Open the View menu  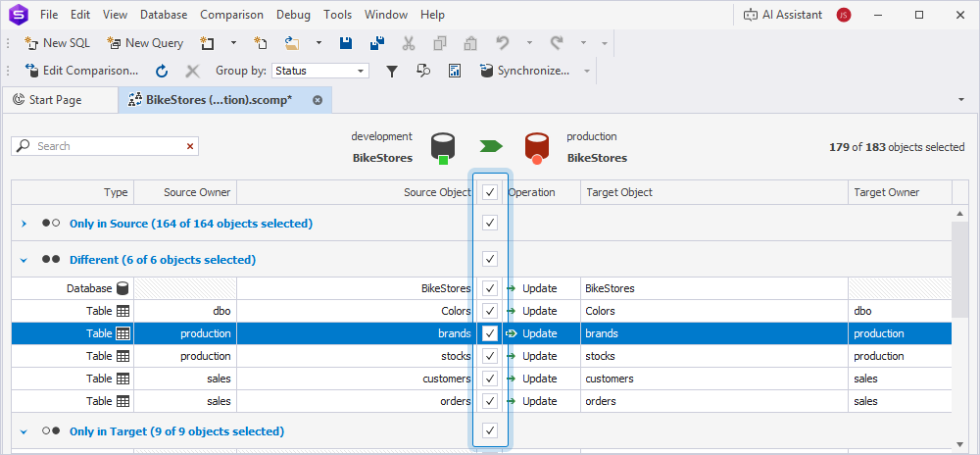(115, 15)
